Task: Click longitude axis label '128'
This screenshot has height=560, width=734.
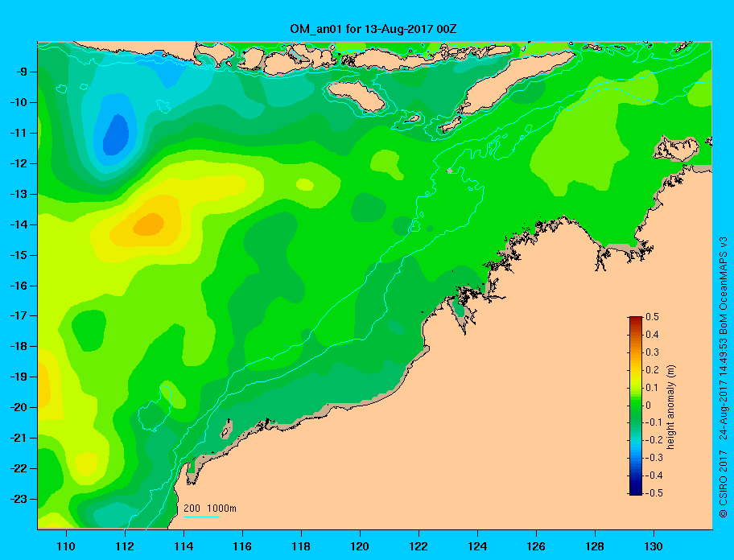Action: (595, 546)
